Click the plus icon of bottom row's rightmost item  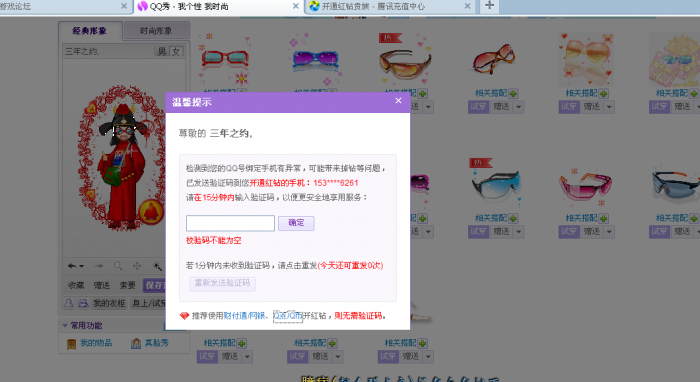pyautogui.click(x=422, y=343)
